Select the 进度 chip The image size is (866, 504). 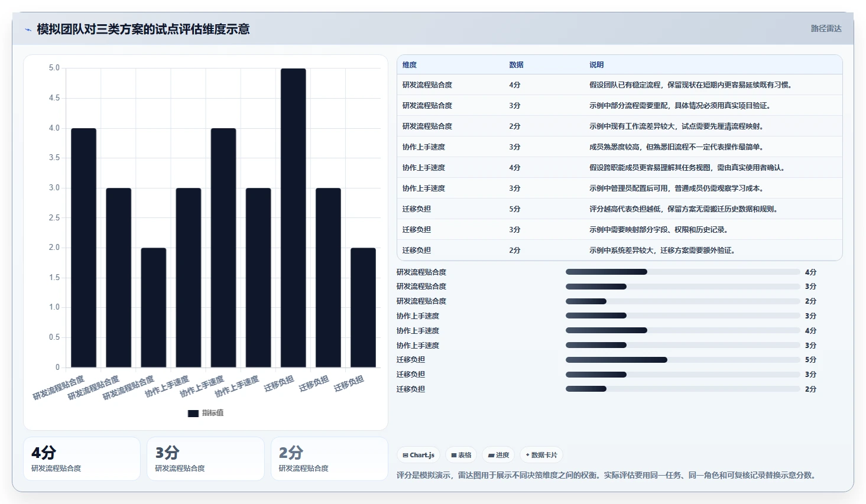pos(498,455)
